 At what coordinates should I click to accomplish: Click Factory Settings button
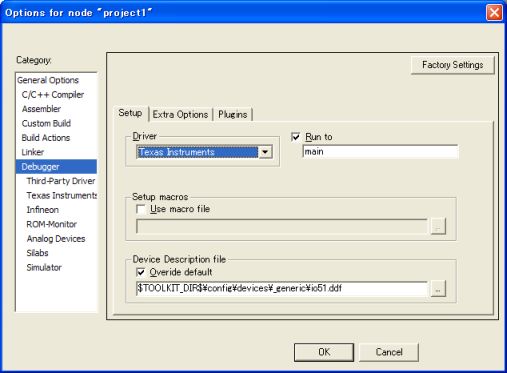[453, 65]
